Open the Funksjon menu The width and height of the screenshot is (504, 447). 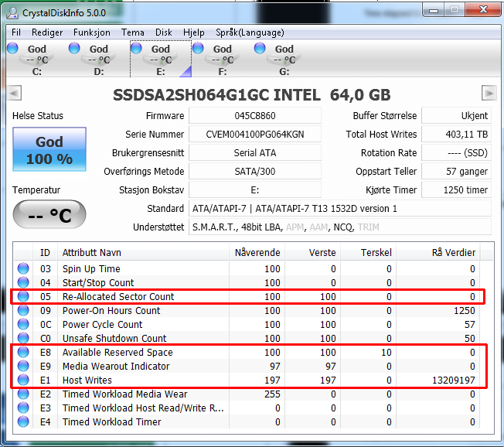coord(92,32)
